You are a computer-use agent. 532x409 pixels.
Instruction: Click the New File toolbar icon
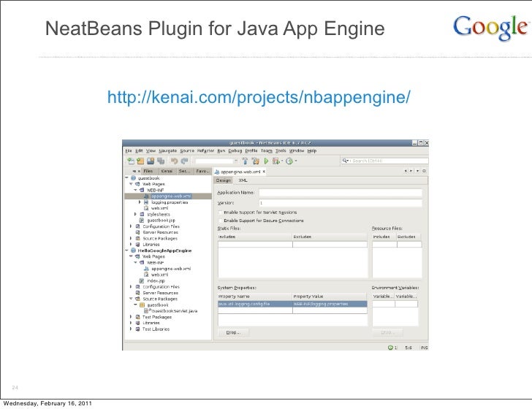pos(131,161)
